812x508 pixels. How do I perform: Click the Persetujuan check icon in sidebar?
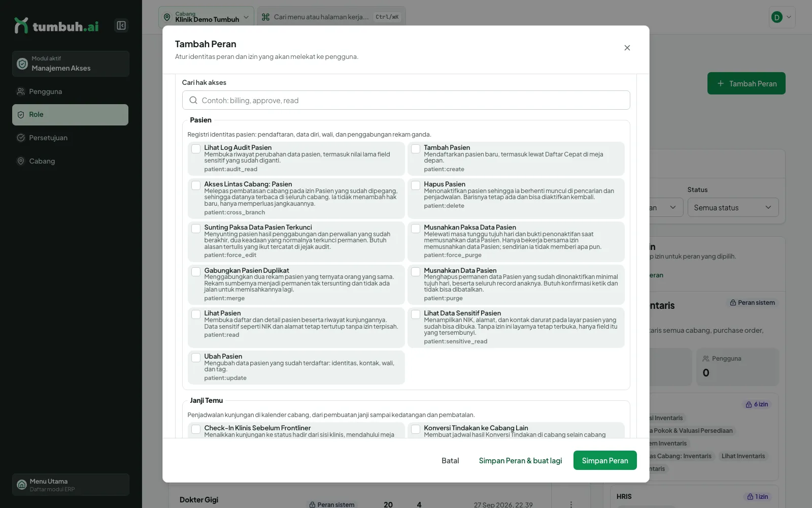click(x=21, y=138)
